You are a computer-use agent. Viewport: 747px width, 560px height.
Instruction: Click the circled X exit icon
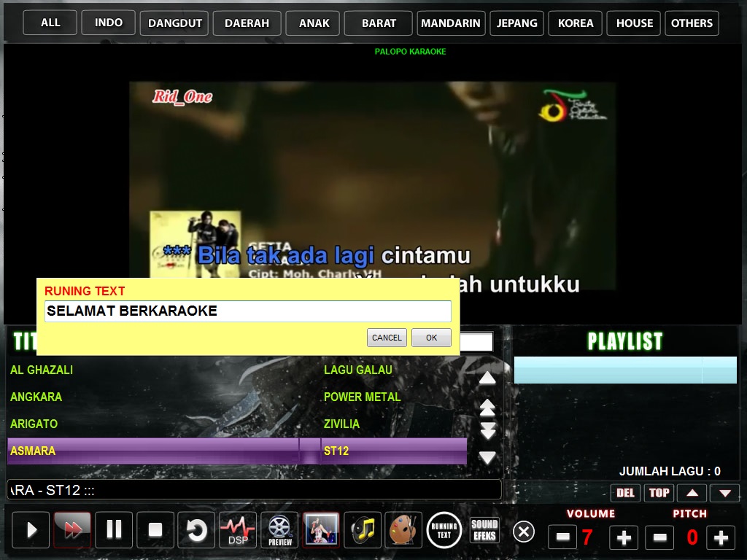click(524, 532)
